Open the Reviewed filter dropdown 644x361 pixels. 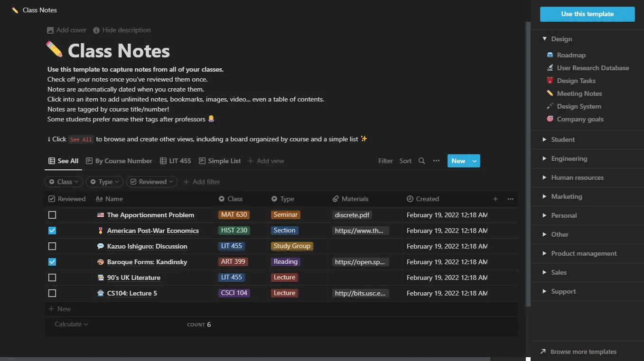151,182
